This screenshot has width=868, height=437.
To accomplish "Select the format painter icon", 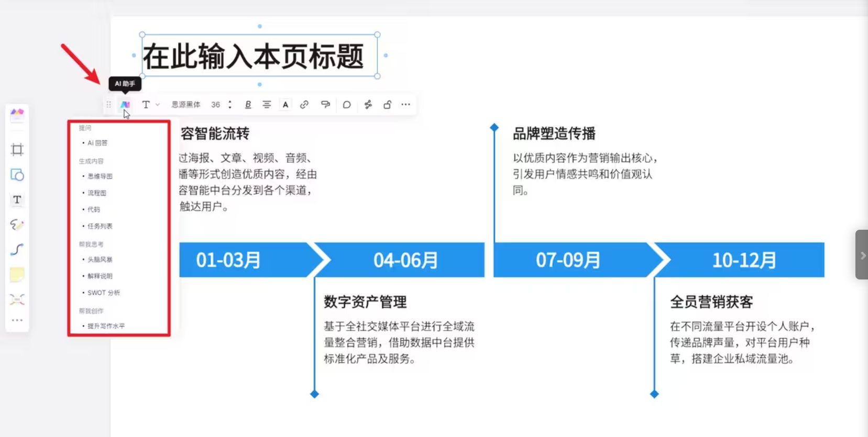I will pyautogui.click(x=325, y=105).
